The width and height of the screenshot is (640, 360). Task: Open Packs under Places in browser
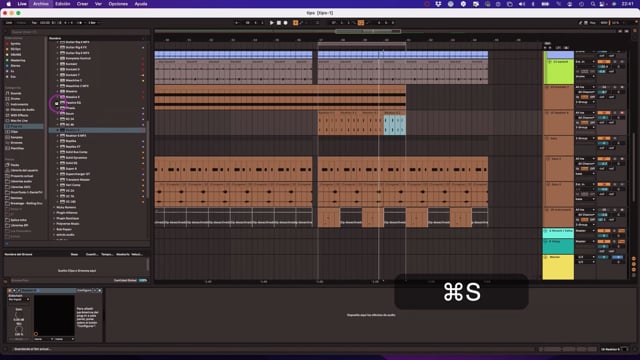15,165
